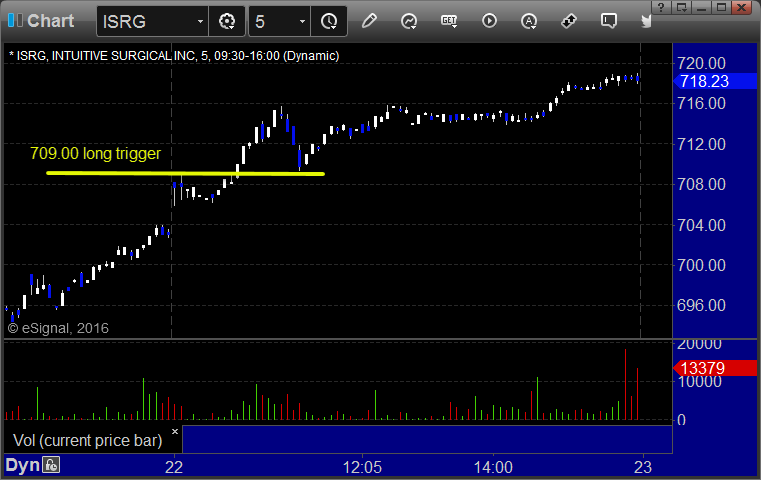Open the GET studies menu icon

pos(449,21)
